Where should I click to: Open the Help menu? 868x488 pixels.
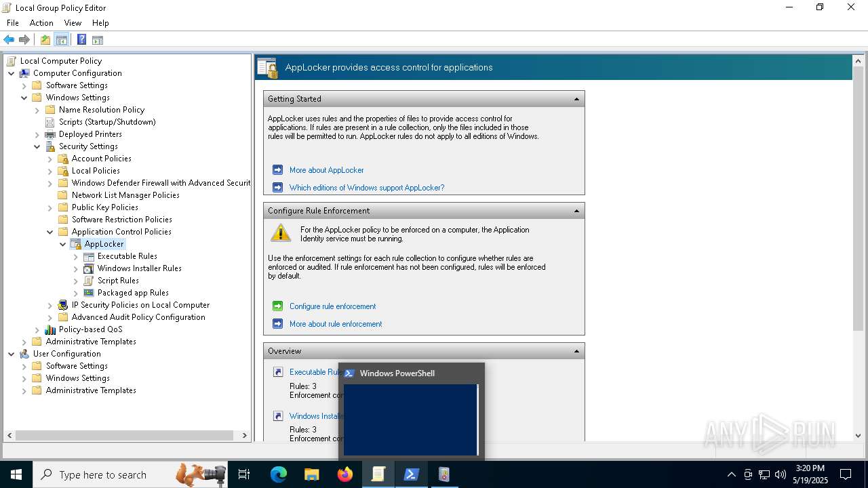tap(100, 23)
